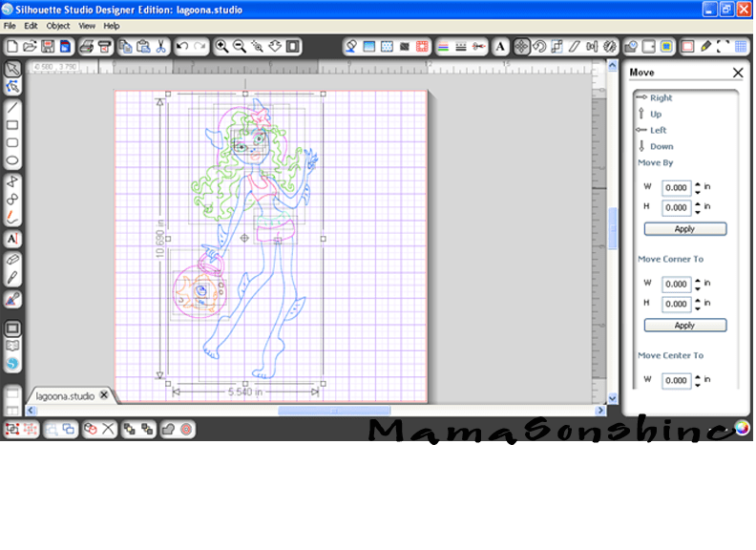Decrease Move By H value stepper
The image size is (756, 550).
(x=698, y=212)
